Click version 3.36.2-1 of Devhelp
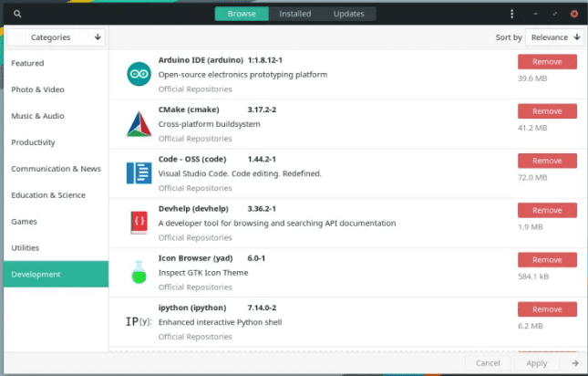Viewport: 588px width, 376px height. (x=262, y=209)
